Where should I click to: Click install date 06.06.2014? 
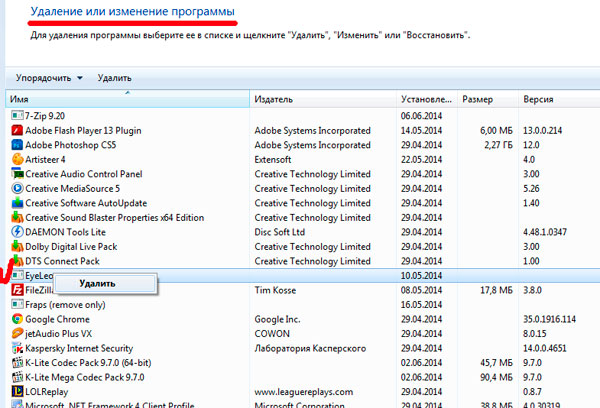point(421,116)
